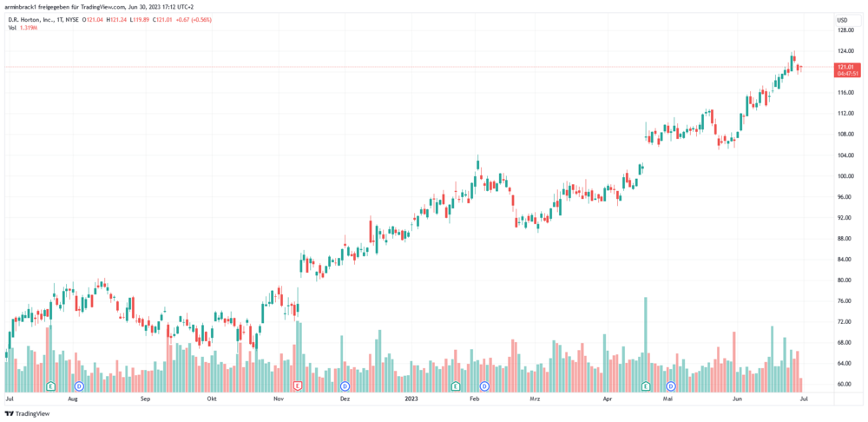Click the dividend marker near Feb
868x422 pixels.
tap(484, 385)
